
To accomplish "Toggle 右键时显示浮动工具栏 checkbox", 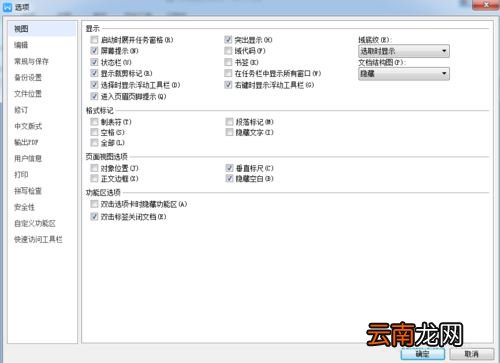I will tap(228, 85).
